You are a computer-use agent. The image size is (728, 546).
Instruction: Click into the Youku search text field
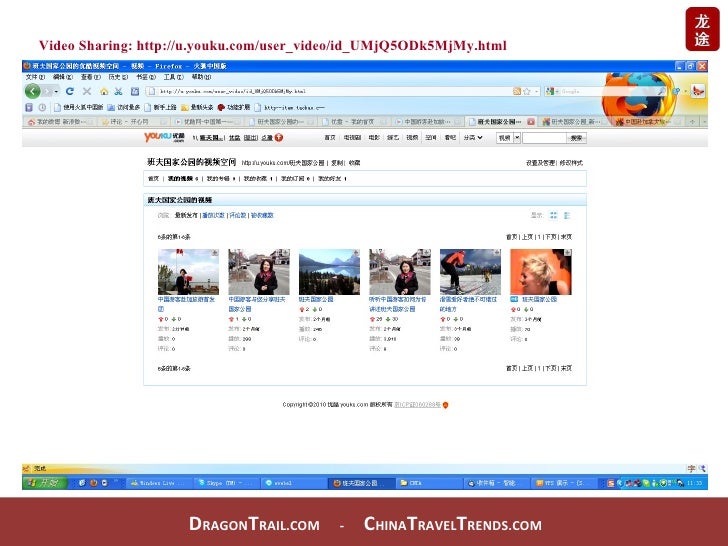[x=544, y=137]
